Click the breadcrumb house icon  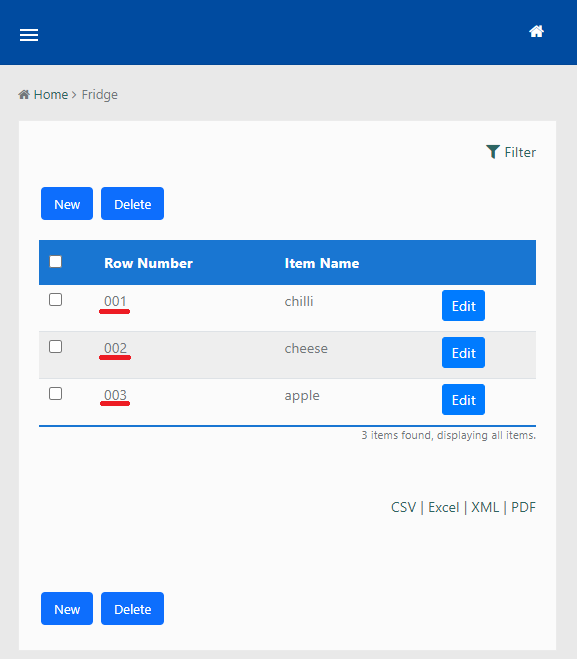tap(24, 95)
